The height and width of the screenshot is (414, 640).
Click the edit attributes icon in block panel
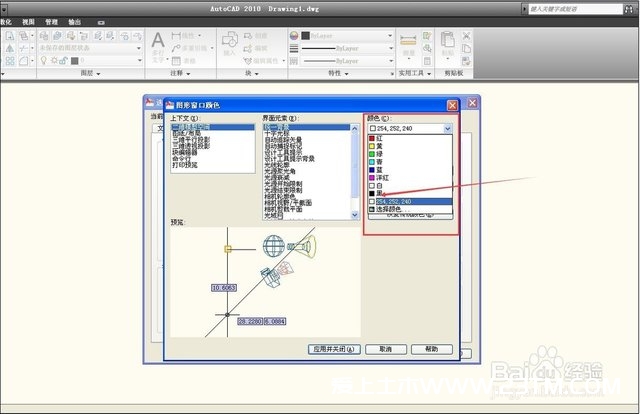tap(248, 61)
